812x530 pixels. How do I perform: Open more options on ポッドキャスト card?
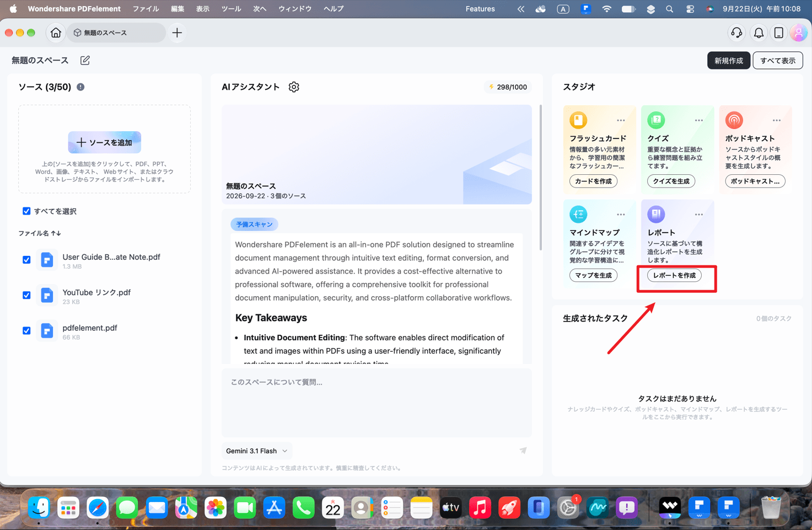coord(776,120)
